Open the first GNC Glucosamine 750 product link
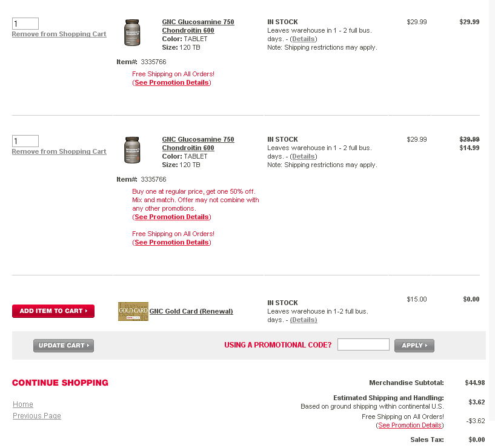This screenshot has height=448, width=495. coord(198,26)
